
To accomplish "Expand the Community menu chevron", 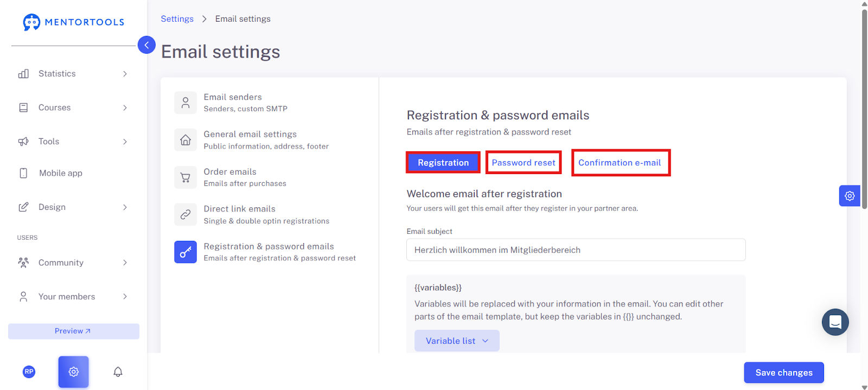I will click(x=125, y=263).
